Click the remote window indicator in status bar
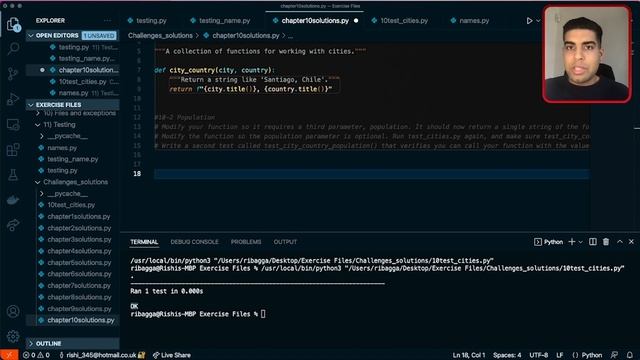The width and height of the screenshot is (640, 360). (x=9, y=355)
